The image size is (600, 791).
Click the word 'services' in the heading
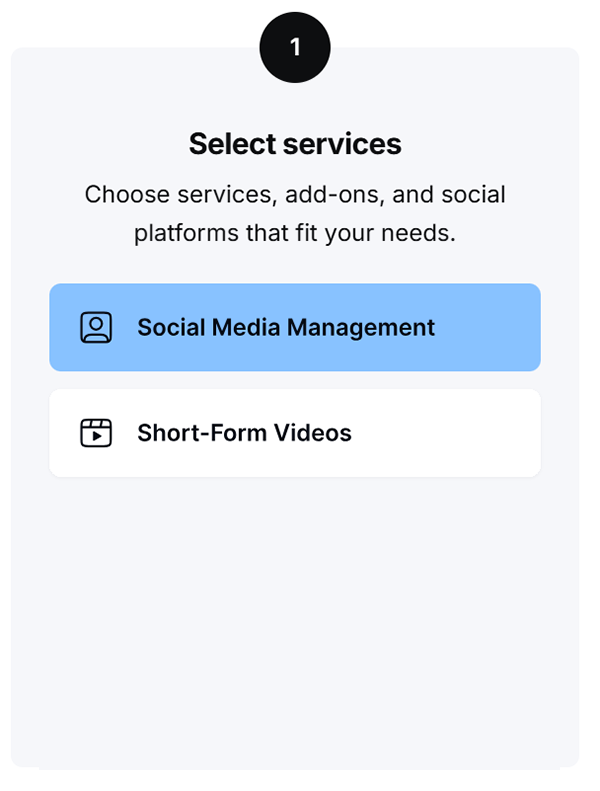coord(342,144)
